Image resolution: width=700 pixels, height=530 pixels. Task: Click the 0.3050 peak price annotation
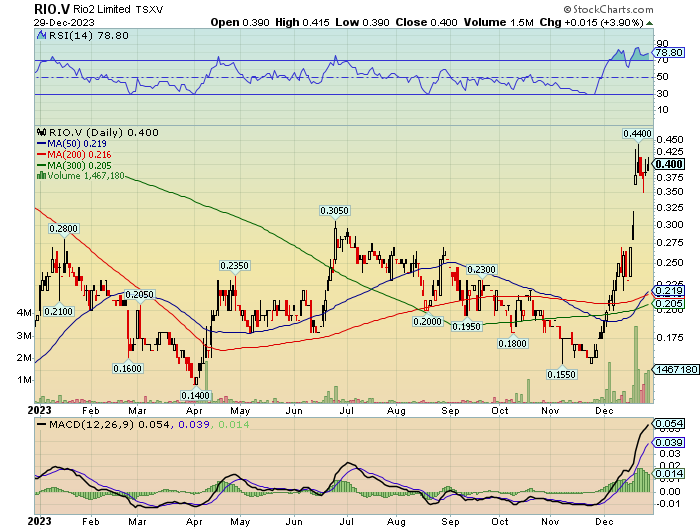coord(334,210)
